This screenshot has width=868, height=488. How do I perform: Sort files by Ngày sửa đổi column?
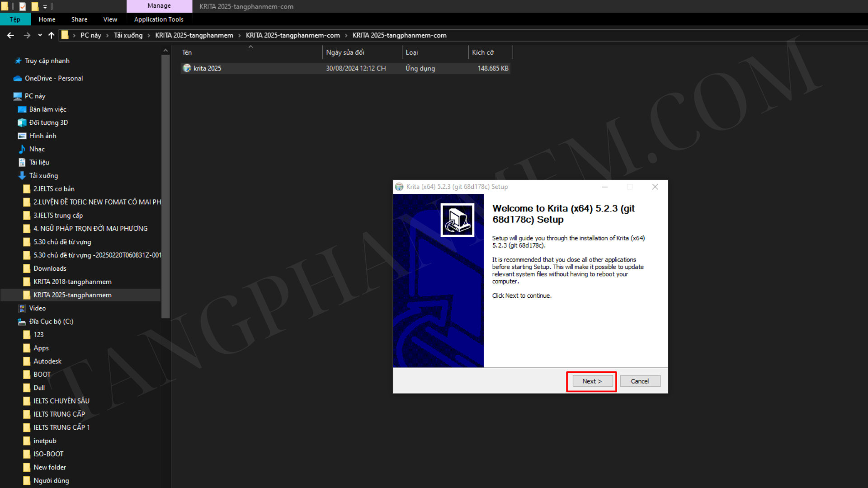coord(345,52)
